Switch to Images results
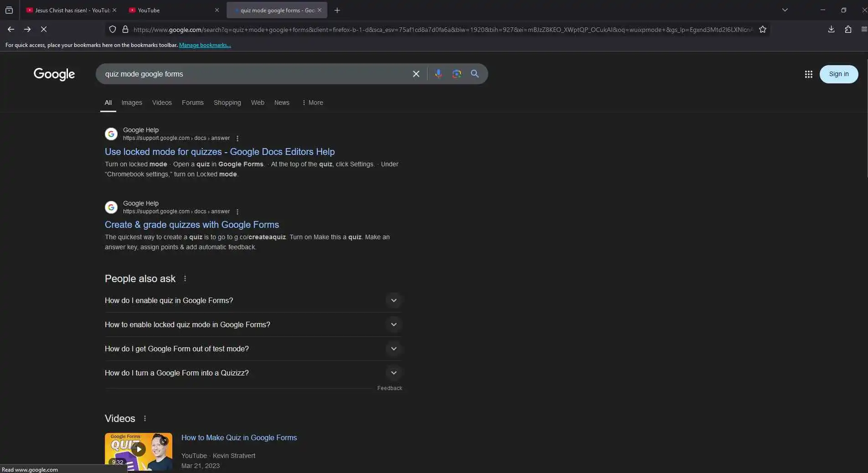The width and height of the screenshot is (868, 473). 132,103
